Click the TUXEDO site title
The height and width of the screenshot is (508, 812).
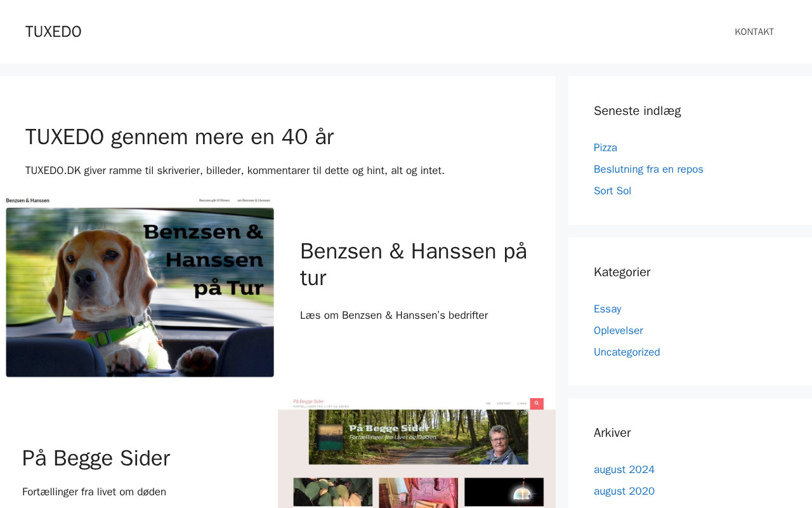[x=53, y=32]
